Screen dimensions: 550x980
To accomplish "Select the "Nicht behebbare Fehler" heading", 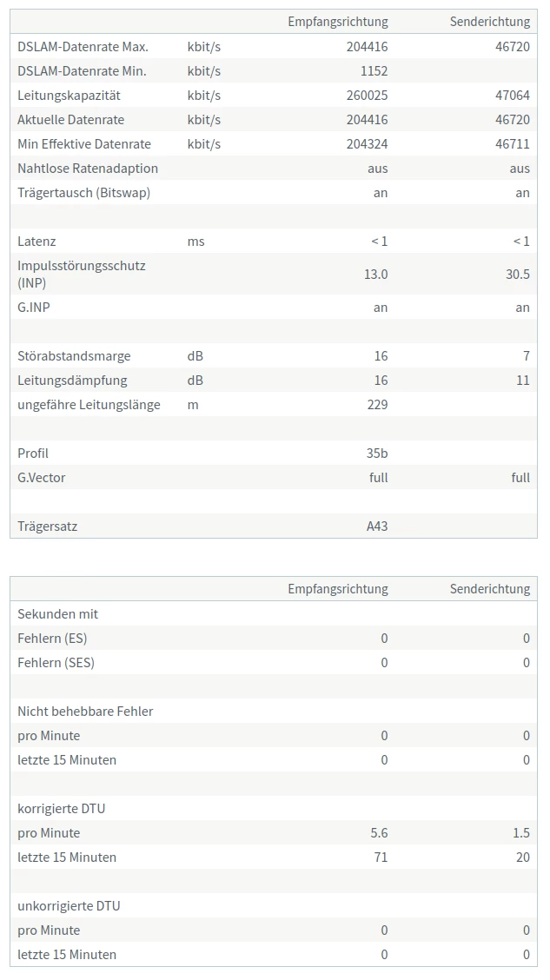I will [x=85, y=712].
